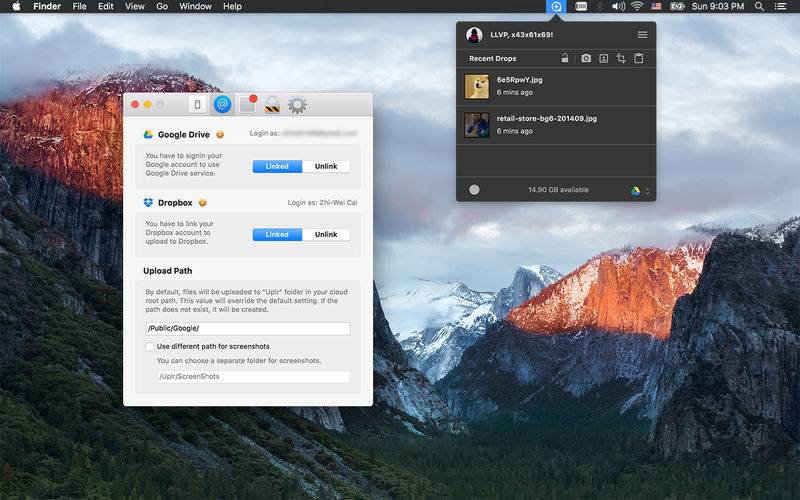
Task: Click the crop region capture icon
Action: [621, 58]
